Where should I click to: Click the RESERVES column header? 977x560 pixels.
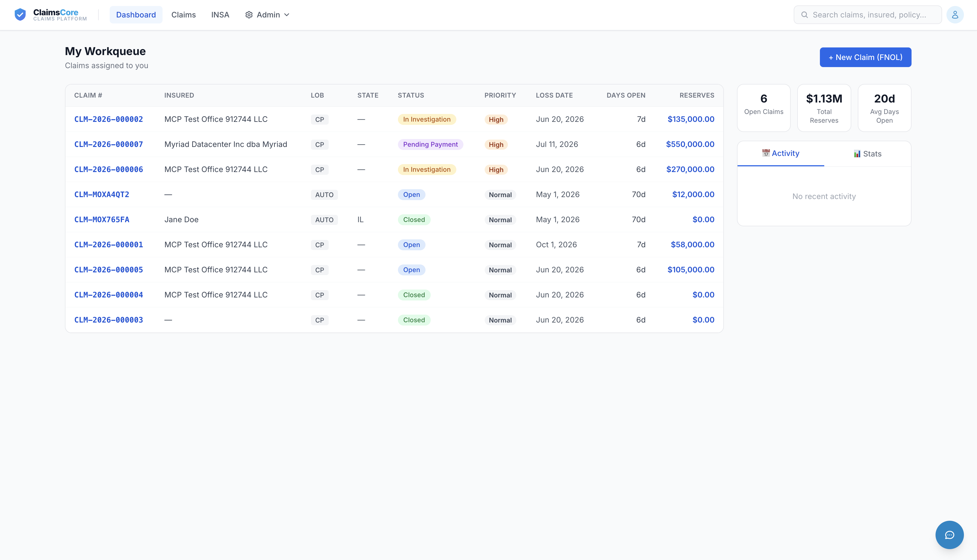click(x=697, y=95)
